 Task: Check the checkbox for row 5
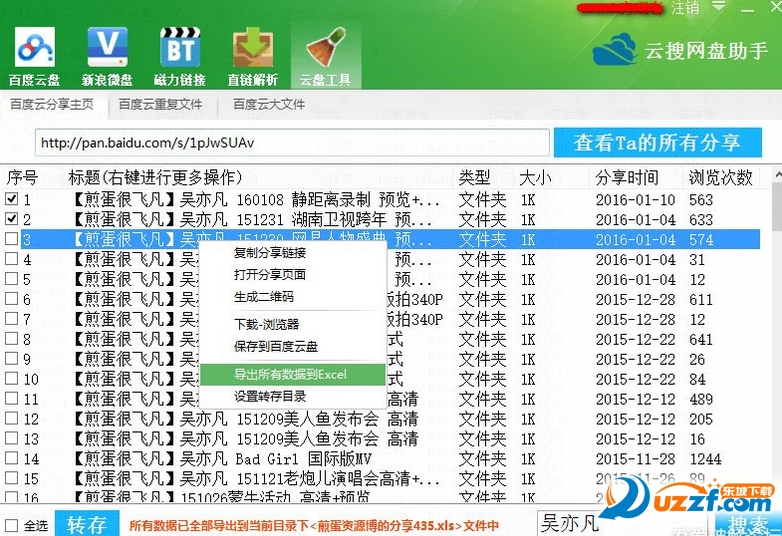click(x=11, y=279)
